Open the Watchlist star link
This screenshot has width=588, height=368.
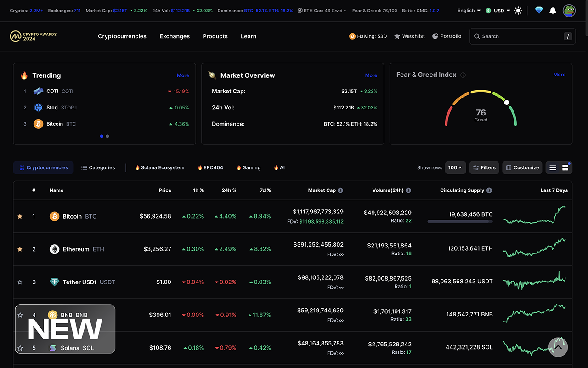coord(409,36)
